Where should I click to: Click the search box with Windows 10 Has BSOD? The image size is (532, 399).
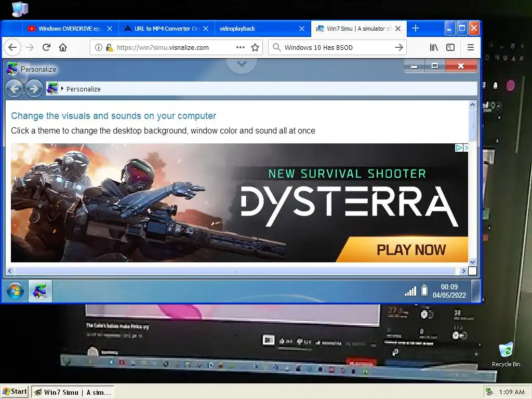pos(338,47)
